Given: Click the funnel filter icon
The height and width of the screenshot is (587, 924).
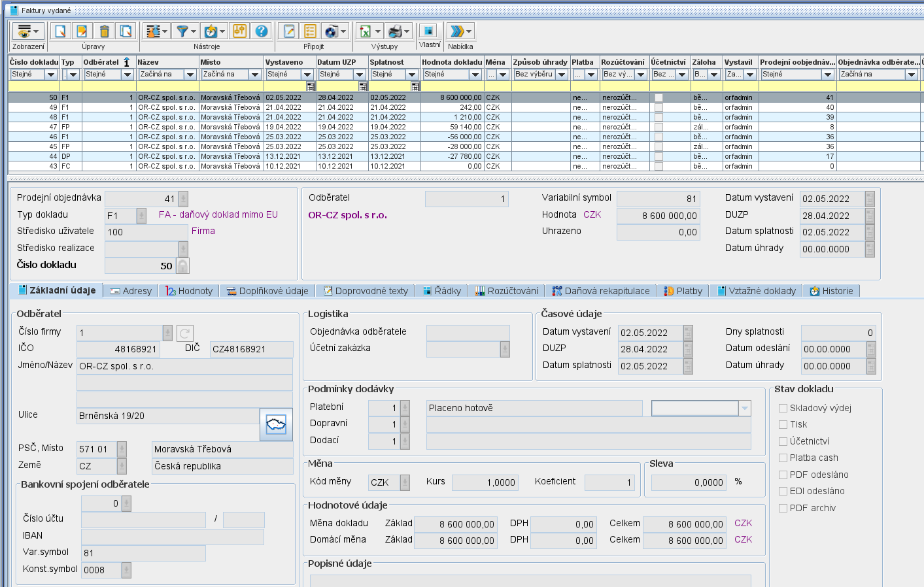Looking at the screenshot, I should tap(183, 31).
